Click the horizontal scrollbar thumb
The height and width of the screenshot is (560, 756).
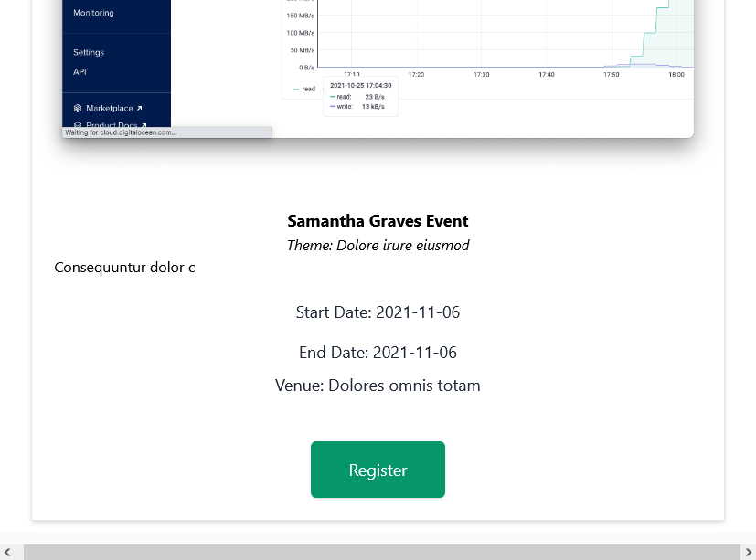382,553
